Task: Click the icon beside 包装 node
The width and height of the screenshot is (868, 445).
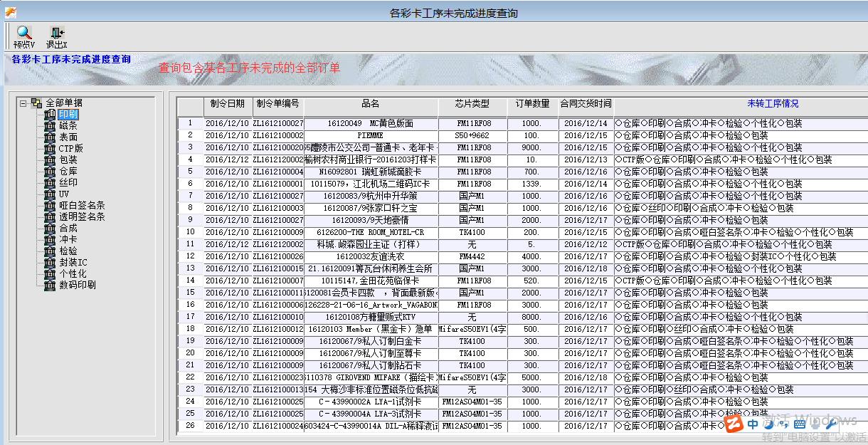Action: [x=50, y=160]
